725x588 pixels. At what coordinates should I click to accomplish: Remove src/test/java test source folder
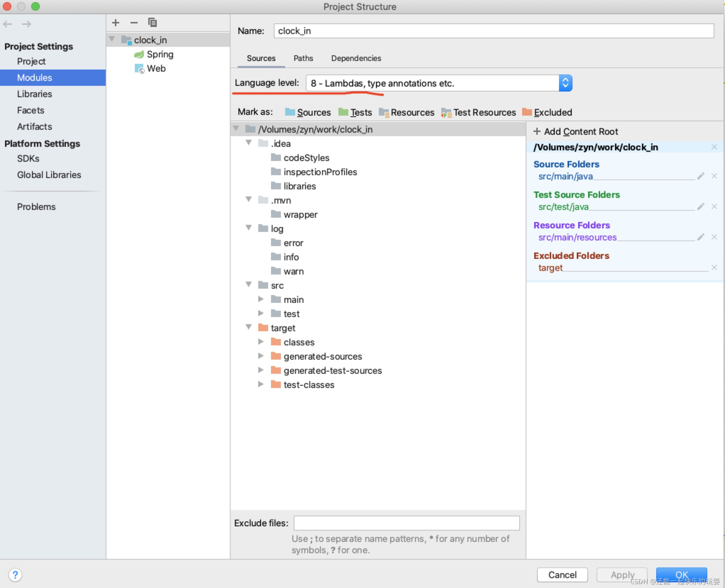(714, 207)
